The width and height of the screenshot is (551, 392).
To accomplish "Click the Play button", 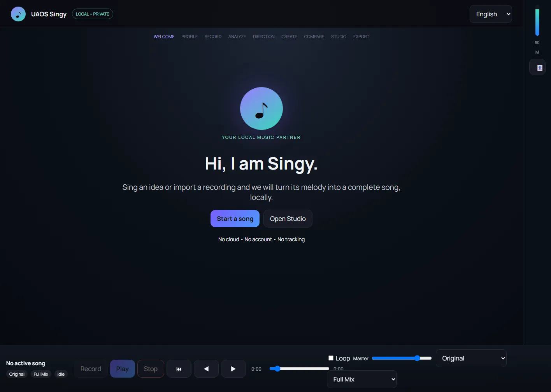I will click(122, 369).
